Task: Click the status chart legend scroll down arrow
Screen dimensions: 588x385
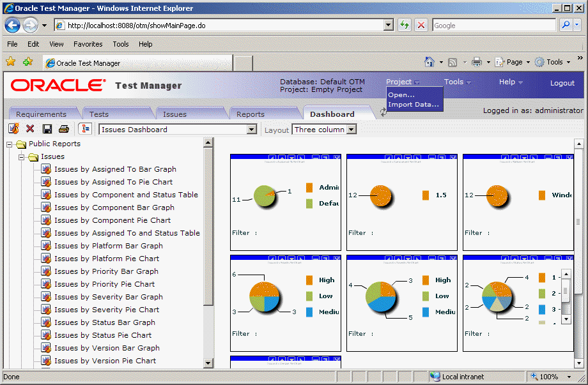Action: pos(566,319)
